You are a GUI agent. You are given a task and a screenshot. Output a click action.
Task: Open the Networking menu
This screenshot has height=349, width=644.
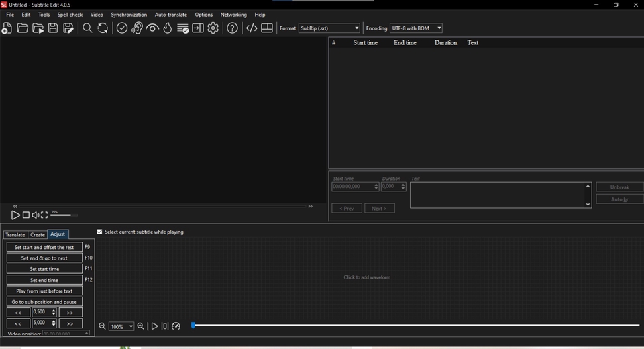point(233,14)
